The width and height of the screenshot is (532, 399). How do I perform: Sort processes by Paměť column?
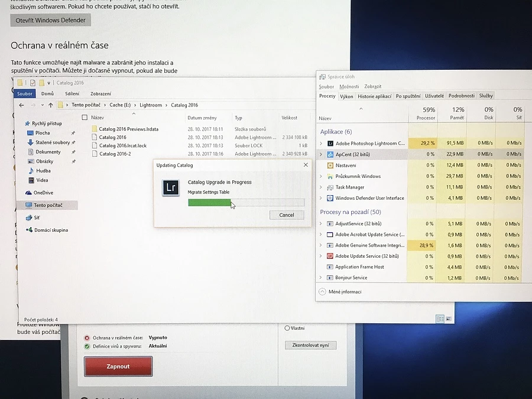click(x=452, y=113)
